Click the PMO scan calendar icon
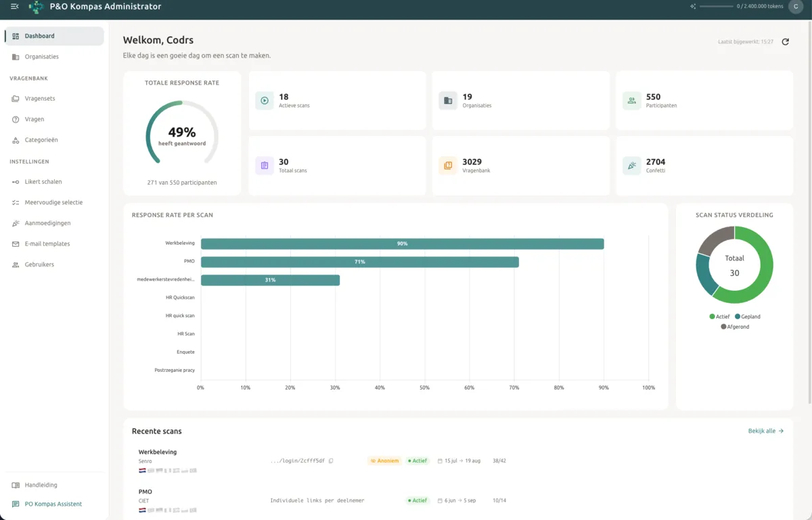Viewport: 812px width, 520px height. click(x=441, y=501)
